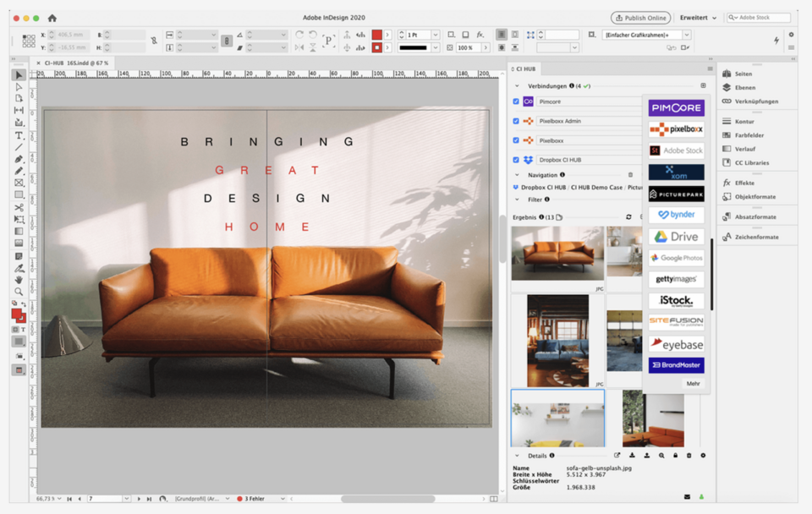The height and width of the screenshot is (514, 812).
Task: Open the Einfacher Grafikrahmen object style dropdown
Action: click(x=687, y=35)
